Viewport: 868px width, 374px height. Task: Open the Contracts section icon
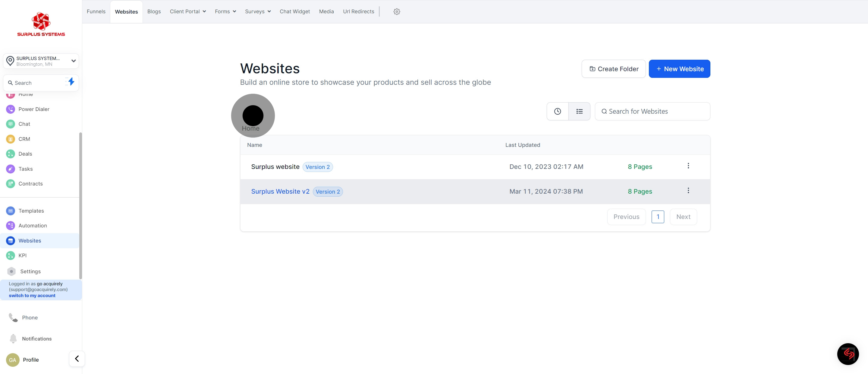pyautogui.click(x=10, y=183)
